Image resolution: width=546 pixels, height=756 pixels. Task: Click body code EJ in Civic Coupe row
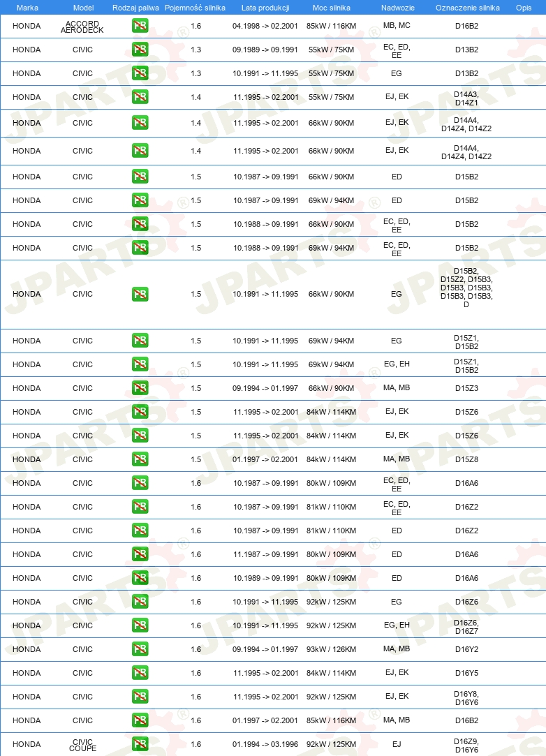[x=397, y=744]
